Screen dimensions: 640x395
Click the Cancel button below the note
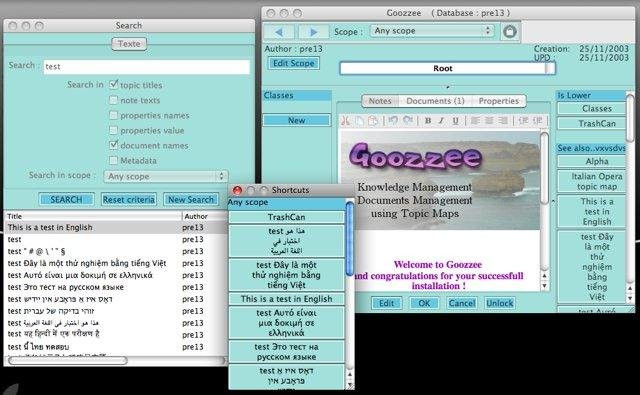pyautogui.click(x=462, y=303)
